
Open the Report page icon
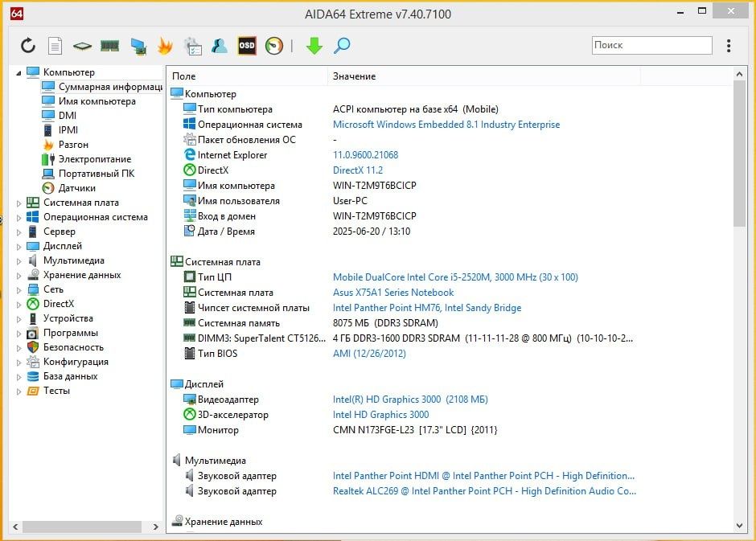pyautogui.click(x=55, y=46)
